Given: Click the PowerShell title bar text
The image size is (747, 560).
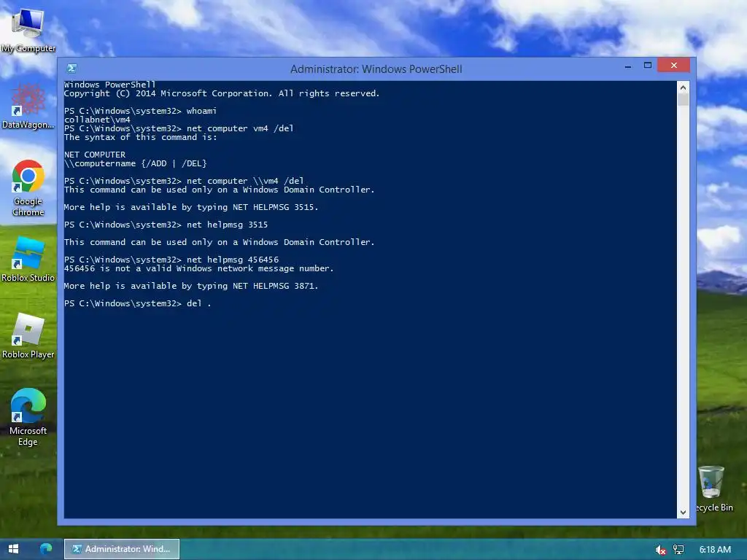Looking at the screenshot, I should point(376,69).
